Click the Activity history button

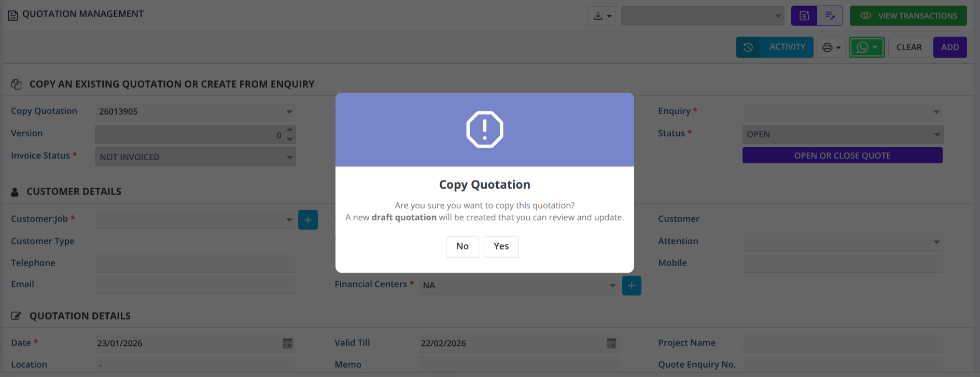point(775,47)
